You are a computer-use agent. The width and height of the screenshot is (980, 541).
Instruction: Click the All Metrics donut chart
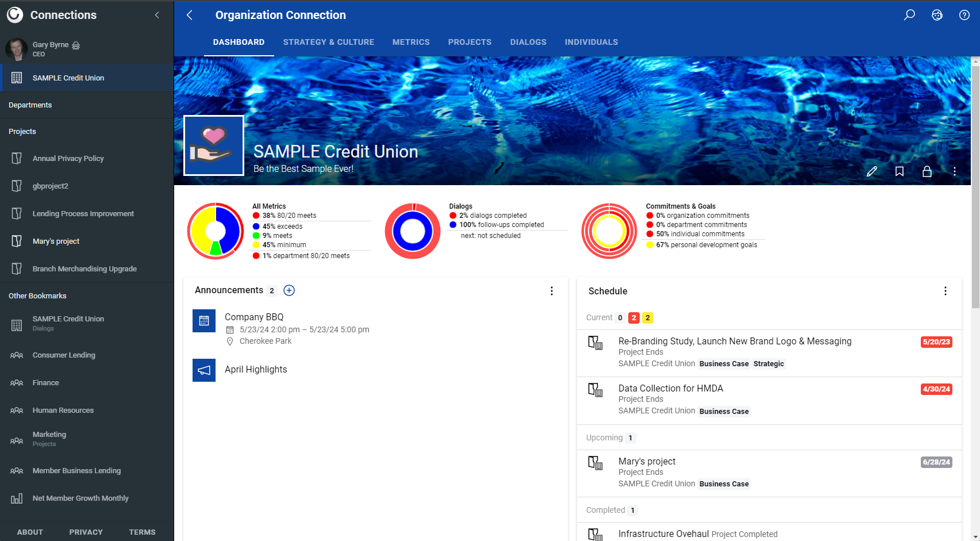click(x=216, y=231)
